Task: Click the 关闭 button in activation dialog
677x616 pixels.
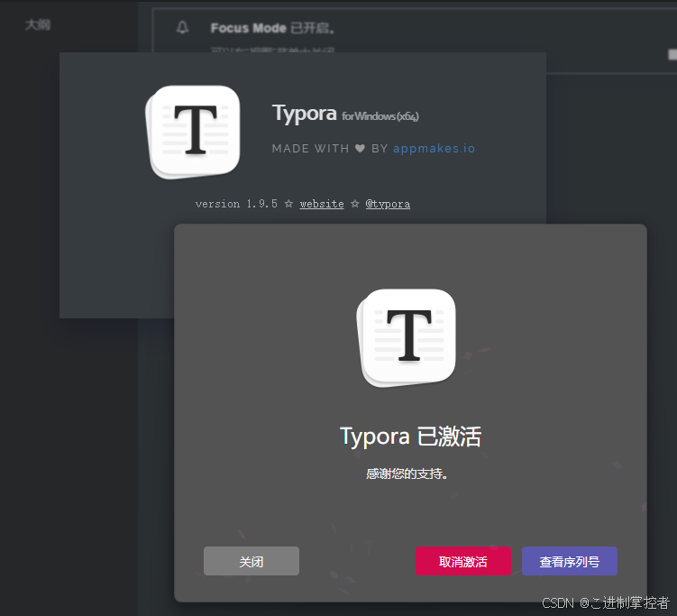Action: pos(252,561)
